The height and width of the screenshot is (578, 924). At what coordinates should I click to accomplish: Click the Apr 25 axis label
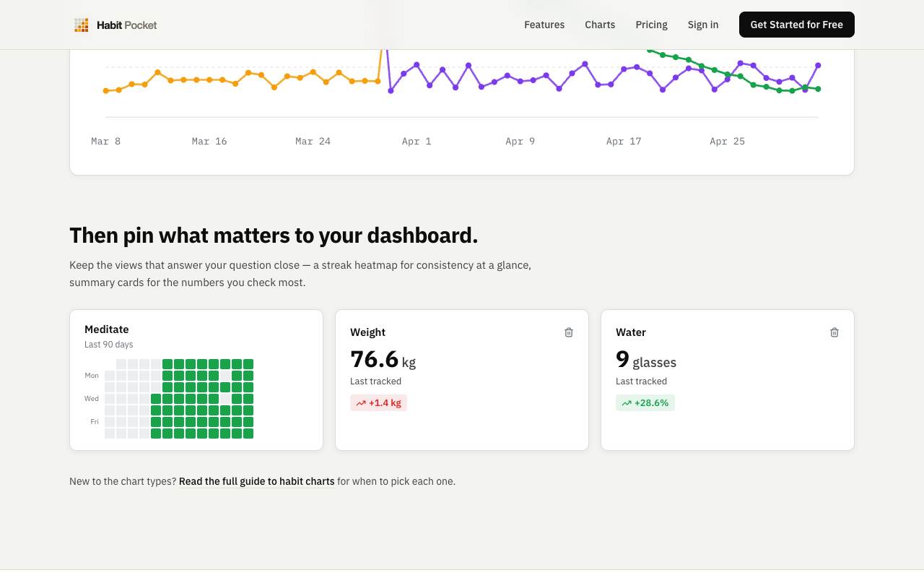click(728, 142)
